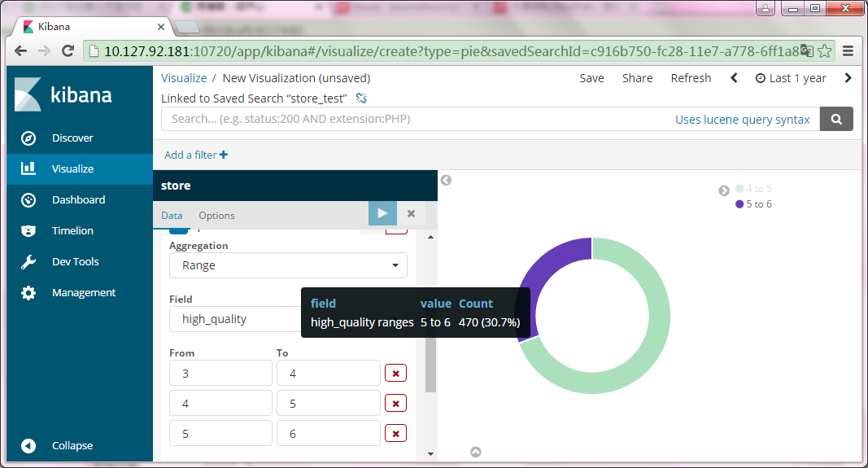Image resolution: width=868 pixels, height=468 pixels.
Task: Refresh the visualization data
Action: point(691,78)
